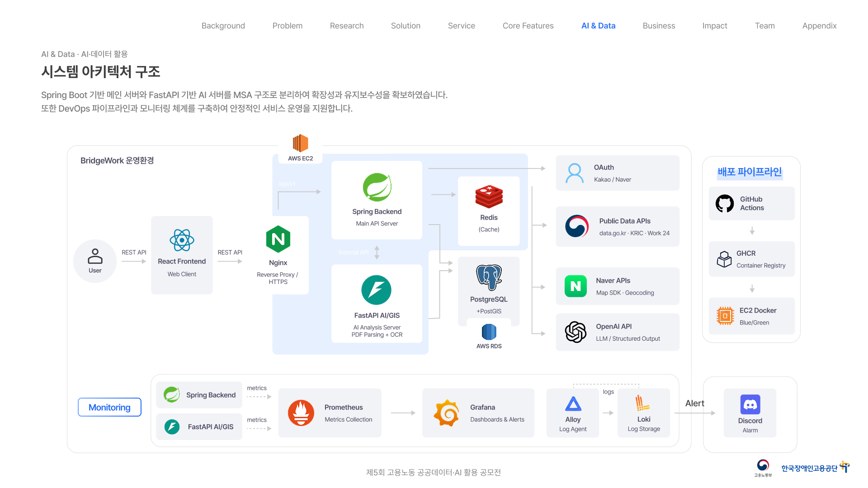868x488 pixels.
Task: Click the 'Dashboards & Alerts' text
Action: pos(497,419)
